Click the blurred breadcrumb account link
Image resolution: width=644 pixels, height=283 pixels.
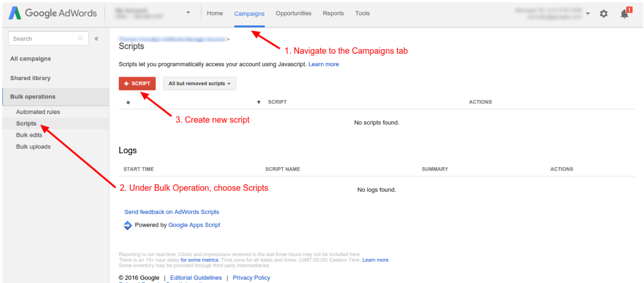pos(172,39)
